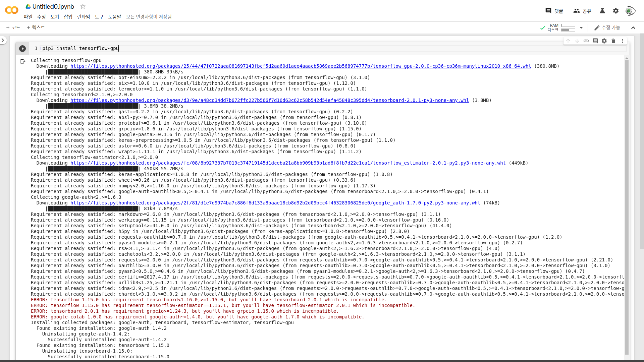This screenshot has width=644, height=362.
Task: Click the output area vertical scrollbar
Action: tap(627, 201)
